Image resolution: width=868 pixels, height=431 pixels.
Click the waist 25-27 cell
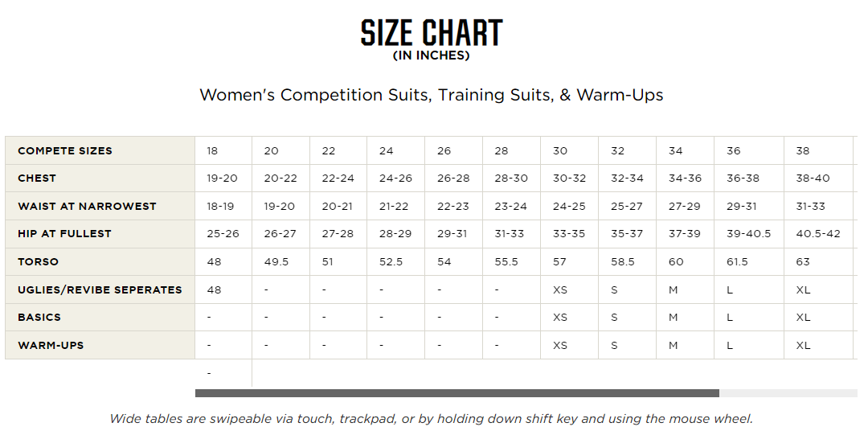[x=627, y=206]
